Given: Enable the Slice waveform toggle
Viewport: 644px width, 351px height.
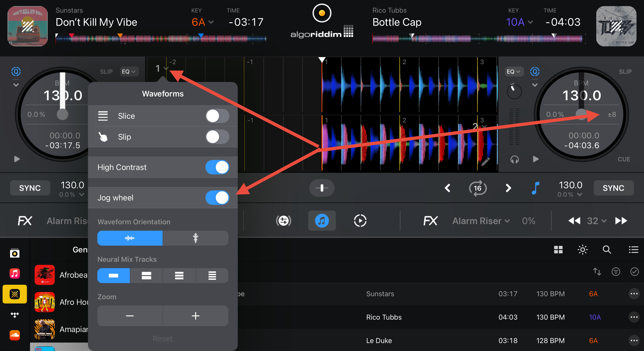Looking at the screenshot, I should tap(217, 116).
